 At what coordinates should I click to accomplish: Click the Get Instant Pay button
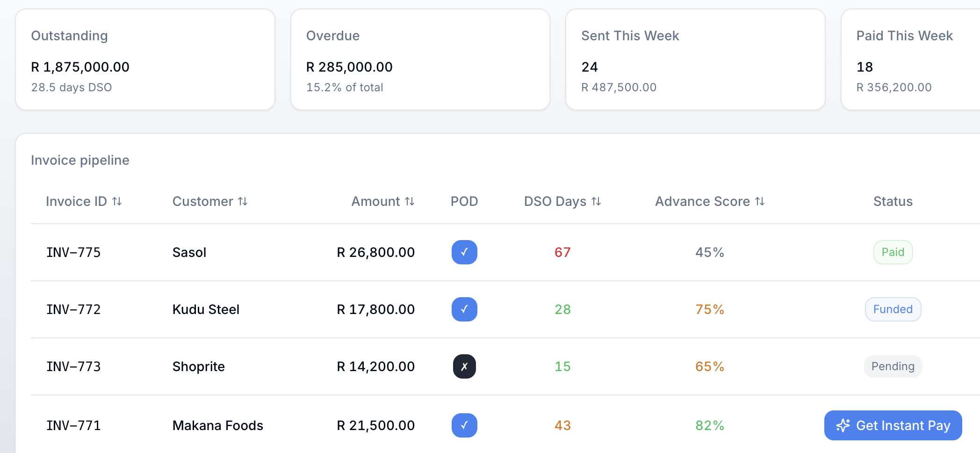pos(893,425)
